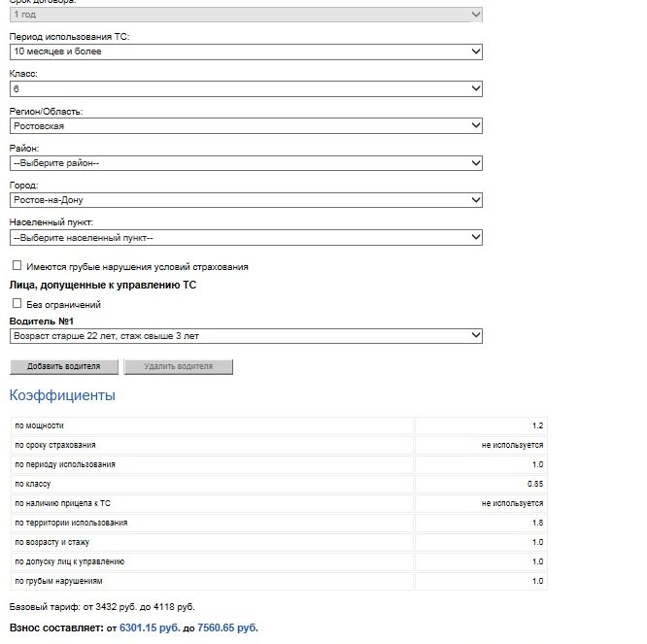
Task: Enable the грубые нарушения условий страхования checkbox
Action: (x=17, y=266)
